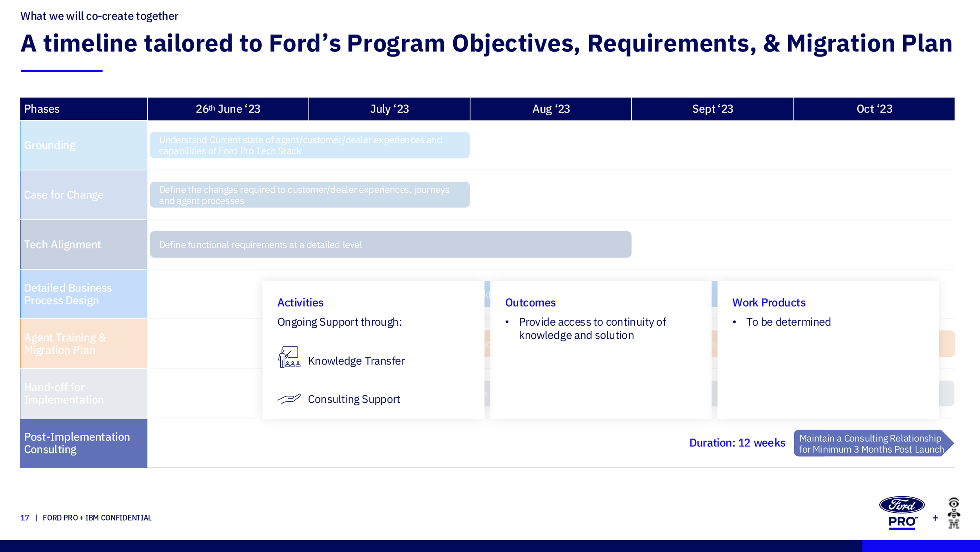Click the 26th June '23 header
The height and width of the screenshot is (552, 980).
pyautogui.click(x=228, y=109)
